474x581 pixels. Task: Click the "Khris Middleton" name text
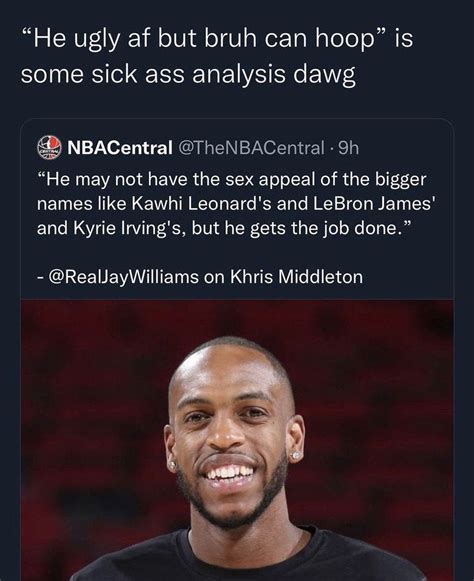(x=296, y=277)
